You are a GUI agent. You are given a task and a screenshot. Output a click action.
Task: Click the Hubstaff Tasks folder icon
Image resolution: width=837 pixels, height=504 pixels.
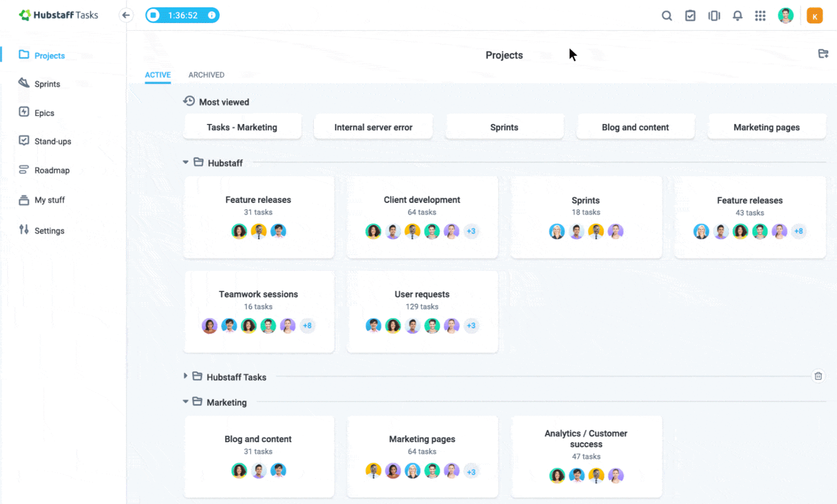pos(197,376)
